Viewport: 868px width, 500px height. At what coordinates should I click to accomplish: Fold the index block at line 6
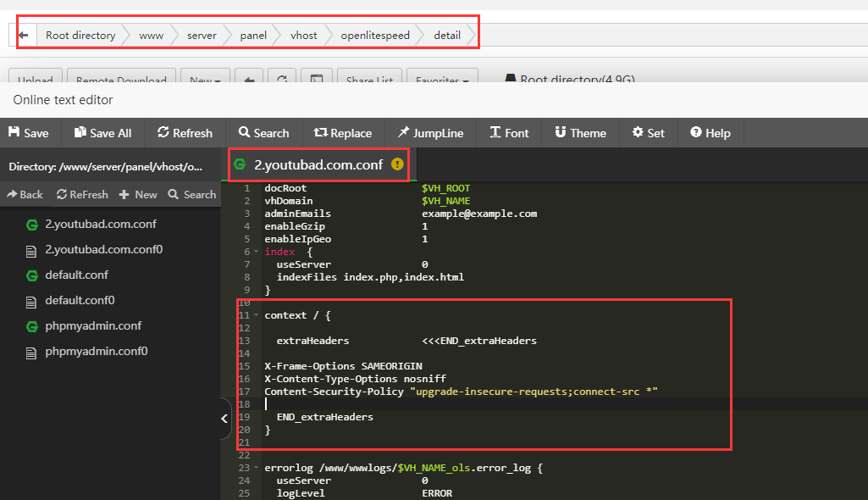(x=257, y=253)
